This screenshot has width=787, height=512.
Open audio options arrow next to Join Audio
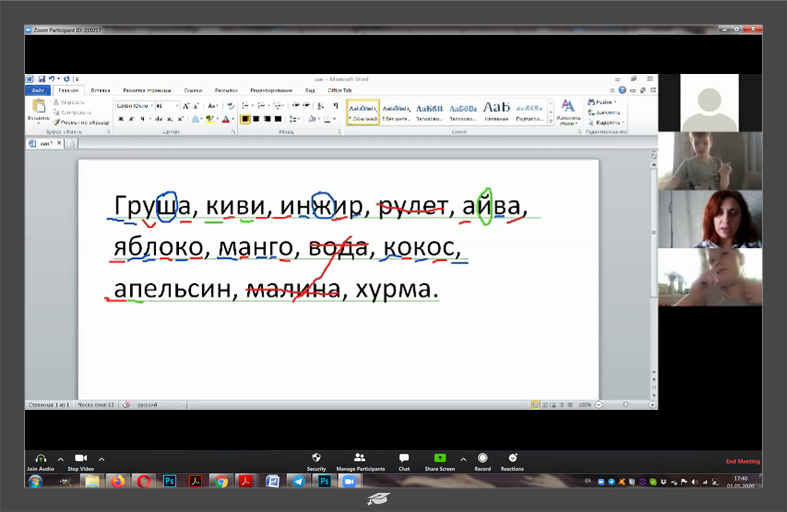(61, 459)
